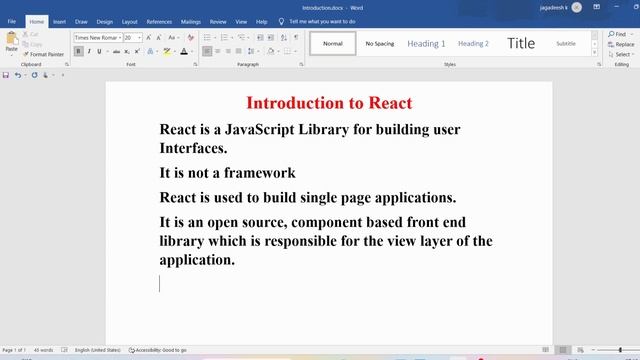The height and width of the screenshot is (360, 640).
Task: Toggle center alignment
Action: (218, 51)
